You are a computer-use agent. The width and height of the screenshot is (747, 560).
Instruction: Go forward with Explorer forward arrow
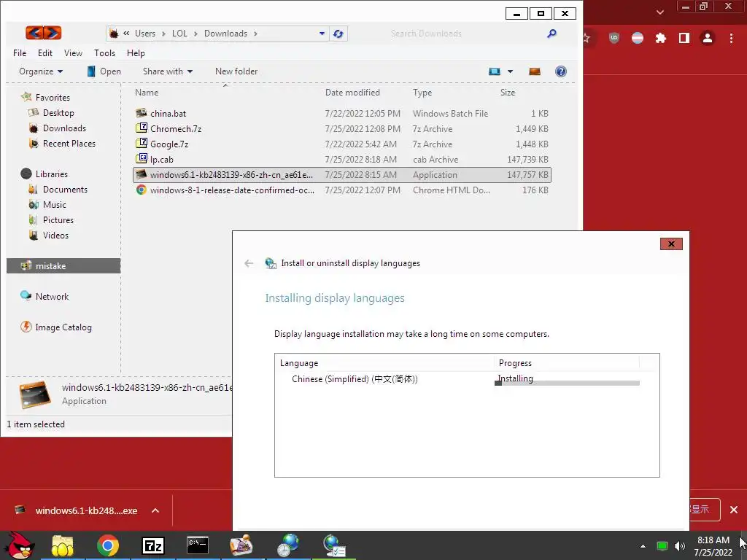click(x=53, y=33)
